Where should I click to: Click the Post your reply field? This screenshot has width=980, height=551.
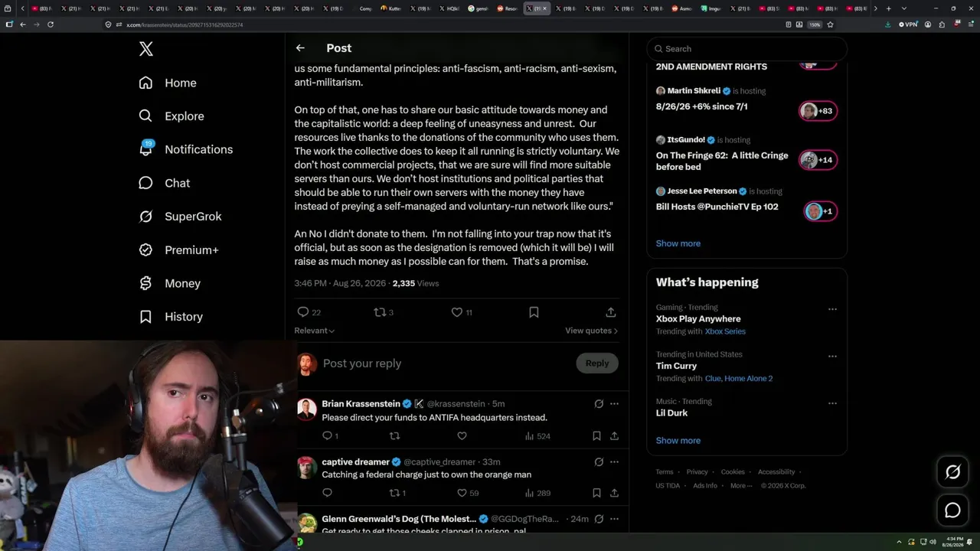coord(444,364)
